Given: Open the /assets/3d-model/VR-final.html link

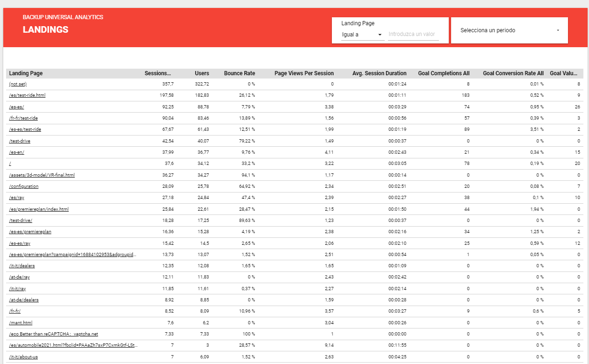Looking at the screenshot, I should pos(42,175).
